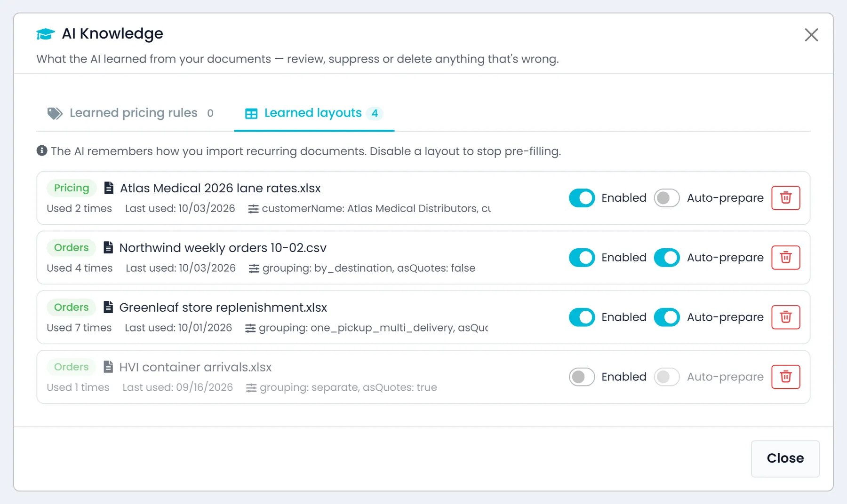The image size is (847, 504).
Task: Click the Orders tag on HVI container row
Action: (71, 367)
